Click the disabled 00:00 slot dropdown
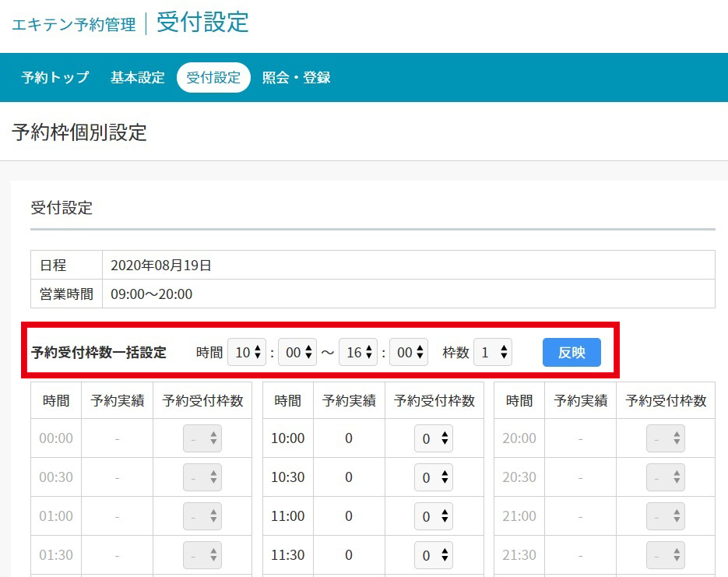 202,438
